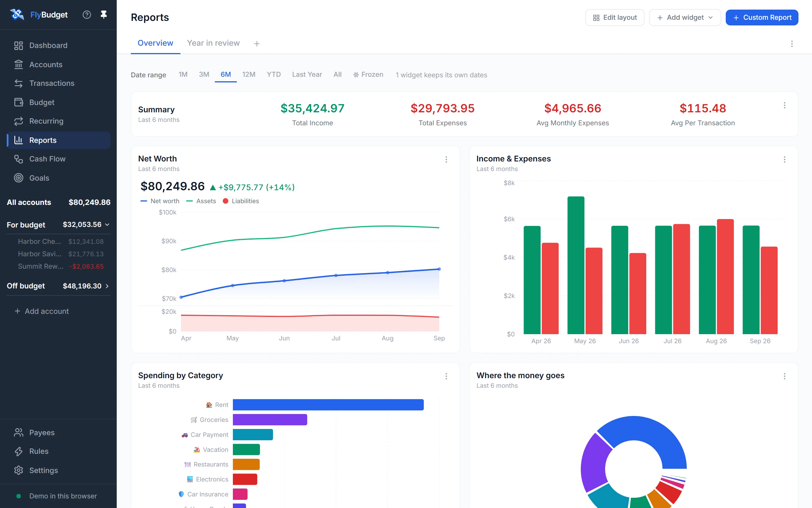The height and width of the screenshot is (508, 812).
Task: Select the 12M date range
Action: (249, 75)
